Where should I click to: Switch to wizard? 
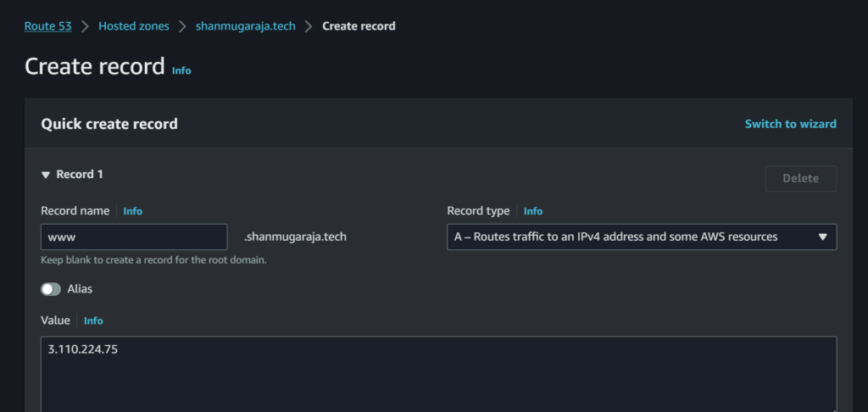point(791,124)
